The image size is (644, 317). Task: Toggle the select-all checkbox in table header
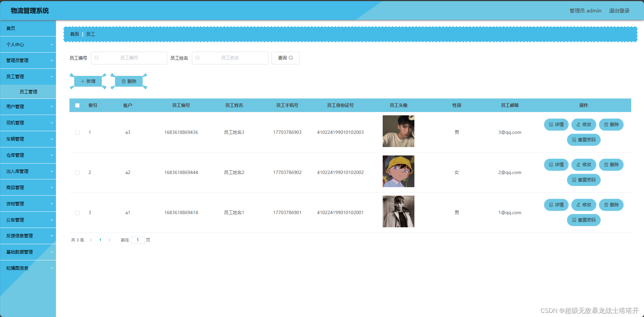77,105
